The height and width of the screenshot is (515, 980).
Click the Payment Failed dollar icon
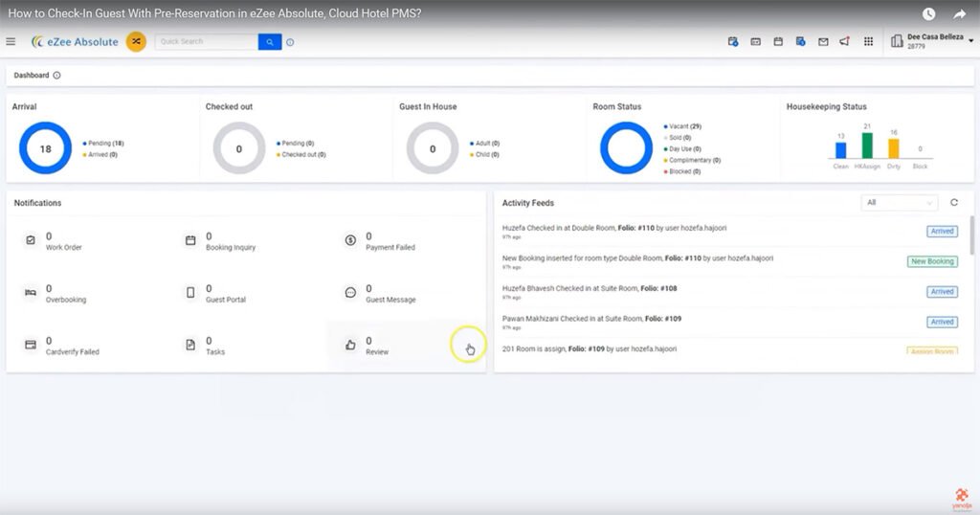(350, 240)
